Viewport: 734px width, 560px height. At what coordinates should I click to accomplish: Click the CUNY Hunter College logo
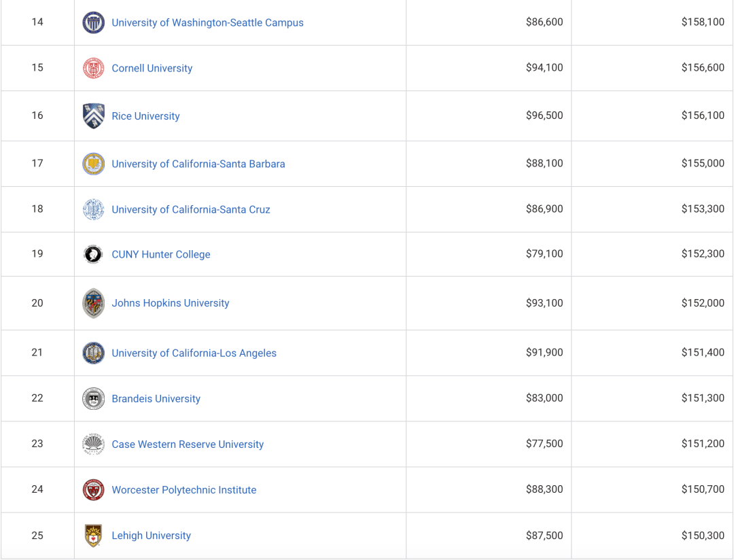click(x=94, y=254)
